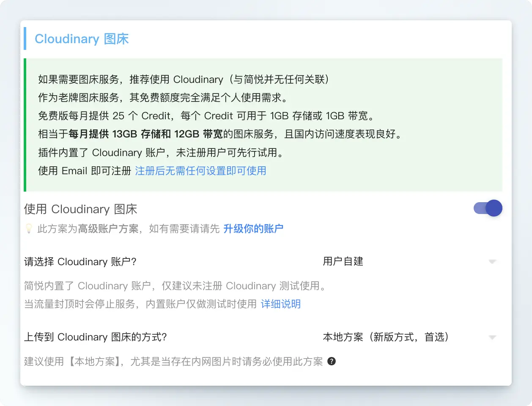The width and height of the screenshot is (532, 406).
Task: Toggle the 使用 Cloudinary 图床 switch
Action: tap(488, 208)
